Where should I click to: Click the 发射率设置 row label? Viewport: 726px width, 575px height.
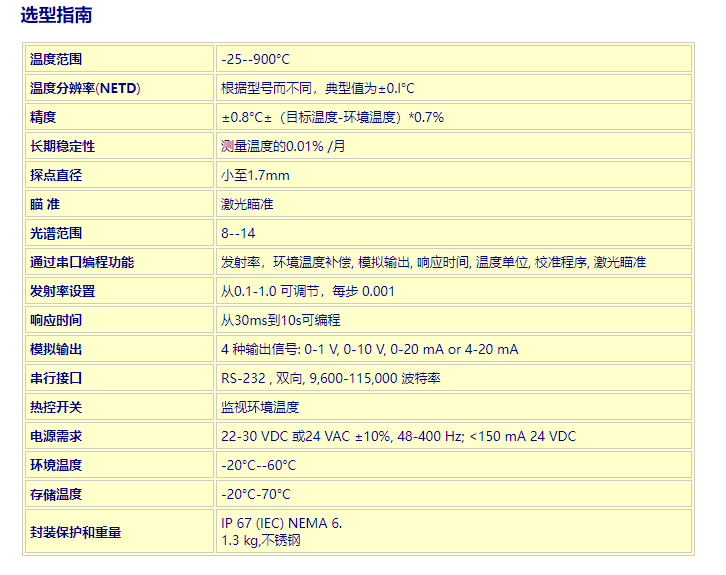pyautogui.click(x=62, y=291)
